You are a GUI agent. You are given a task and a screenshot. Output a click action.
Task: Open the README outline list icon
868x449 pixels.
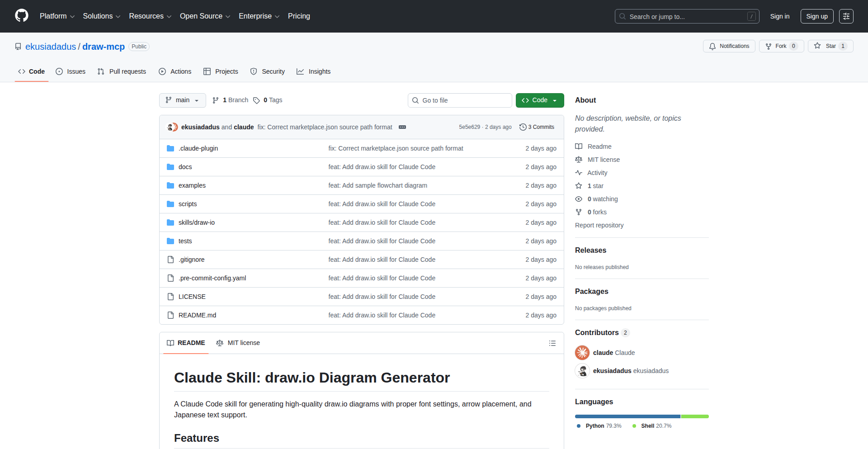(552, 343)
